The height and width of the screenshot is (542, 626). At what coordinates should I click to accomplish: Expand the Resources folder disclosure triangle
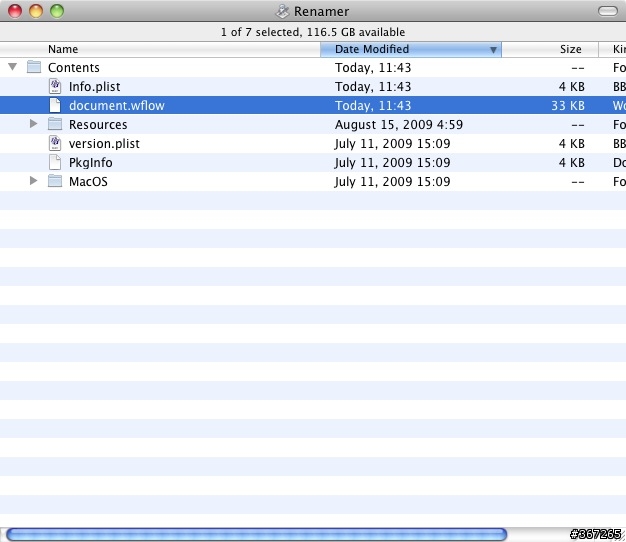[34, 124]
